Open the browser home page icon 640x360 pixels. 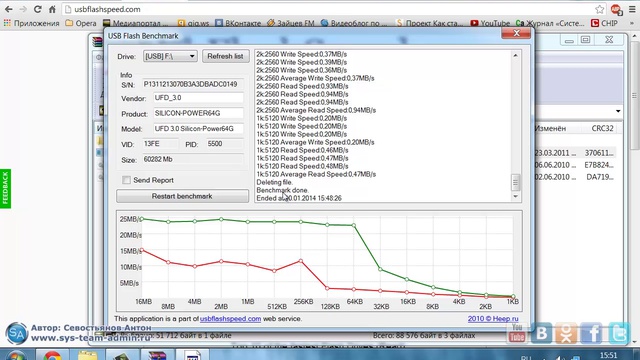click(52, 9)
